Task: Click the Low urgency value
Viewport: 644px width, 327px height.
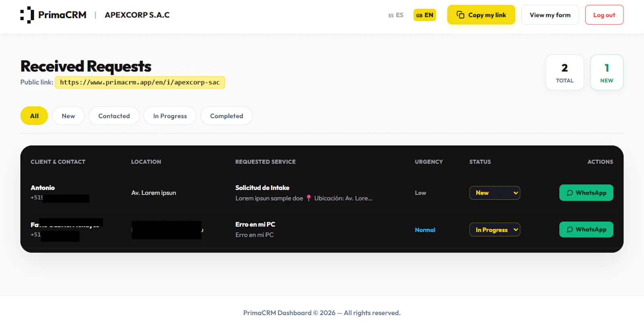Action: coord(421,193)
